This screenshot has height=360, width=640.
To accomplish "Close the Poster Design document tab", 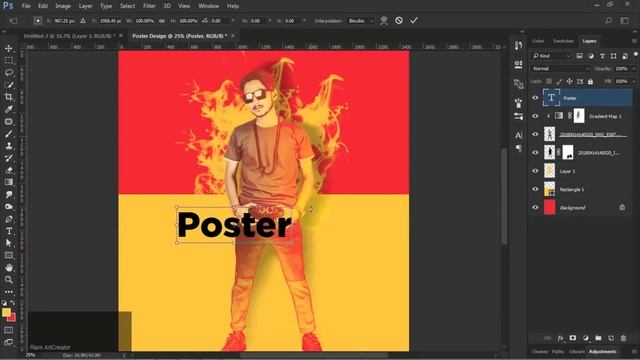I will coord(233,36).
